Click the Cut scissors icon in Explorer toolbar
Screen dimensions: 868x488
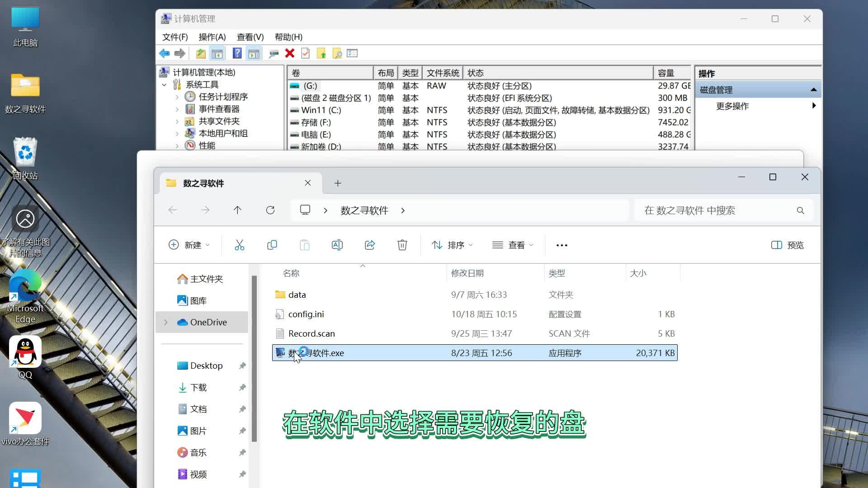click(240, 245)
